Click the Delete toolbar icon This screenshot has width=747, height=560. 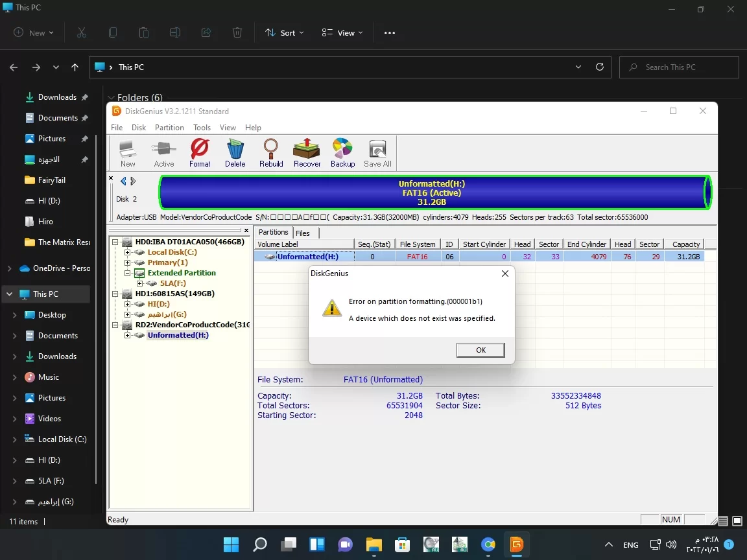235,154
